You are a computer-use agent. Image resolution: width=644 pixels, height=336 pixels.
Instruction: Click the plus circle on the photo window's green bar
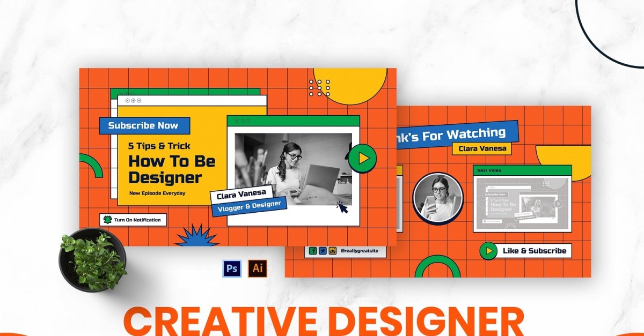point(243,121)
